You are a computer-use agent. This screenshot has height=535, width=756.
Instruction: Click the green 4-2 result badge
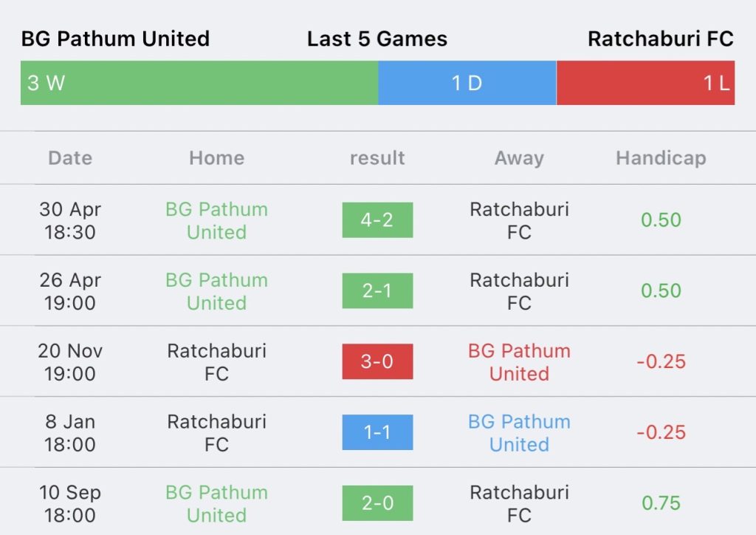377,220
